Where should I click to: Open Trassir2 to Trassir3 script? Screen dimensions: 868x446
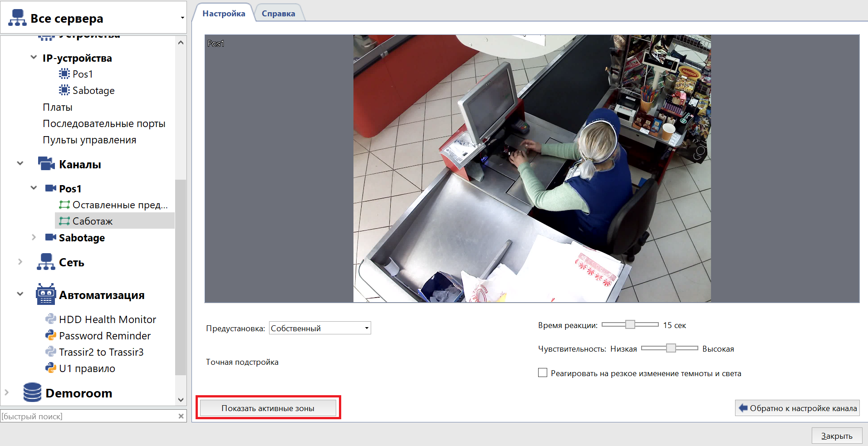[101, 352]
